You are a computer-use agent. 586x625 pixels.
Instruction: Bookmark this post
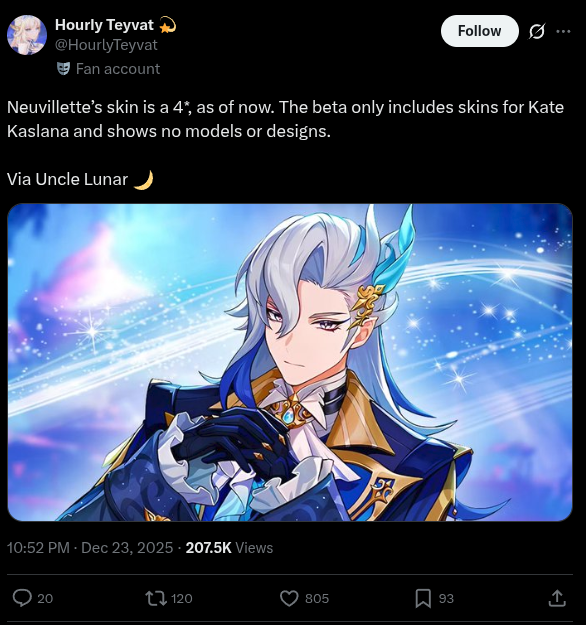(x=423, y=598)
